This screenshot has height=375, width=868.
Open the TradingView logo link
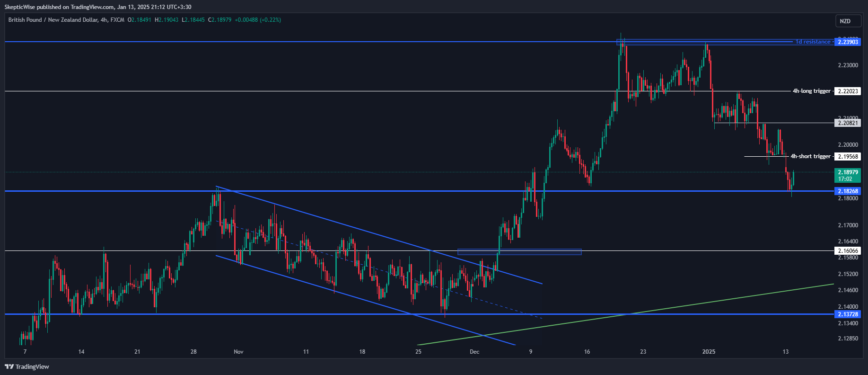point(27,366)
